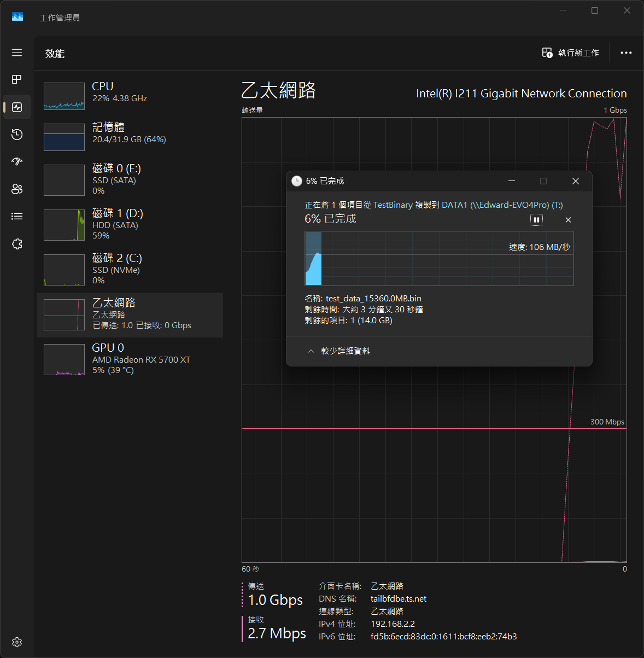Open the Startup apps page icon

click(17, 161)
